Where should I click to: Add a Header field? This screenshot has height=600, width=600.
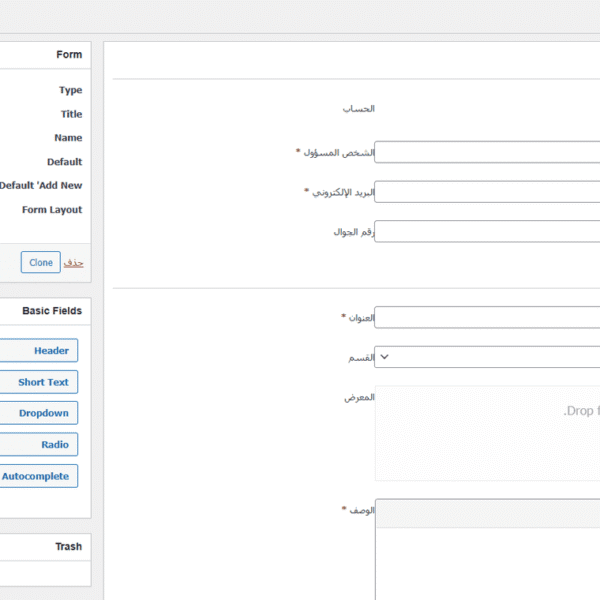(39, 351)
